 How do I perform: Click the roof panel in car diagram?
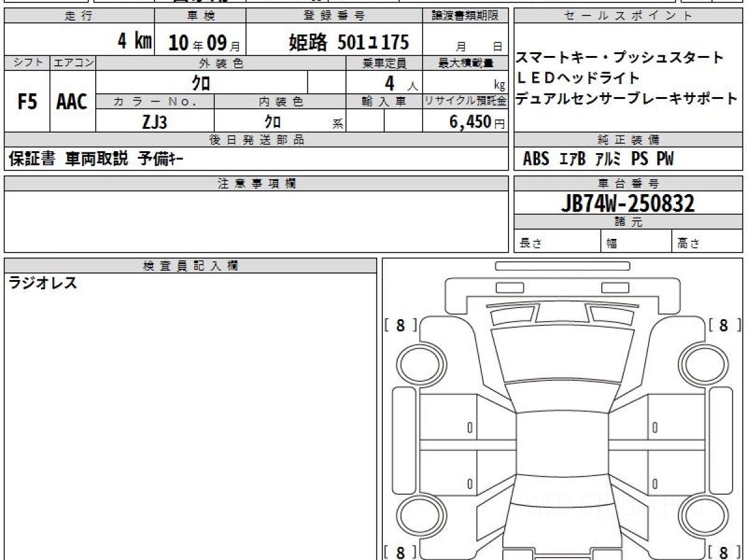[562, 443]
